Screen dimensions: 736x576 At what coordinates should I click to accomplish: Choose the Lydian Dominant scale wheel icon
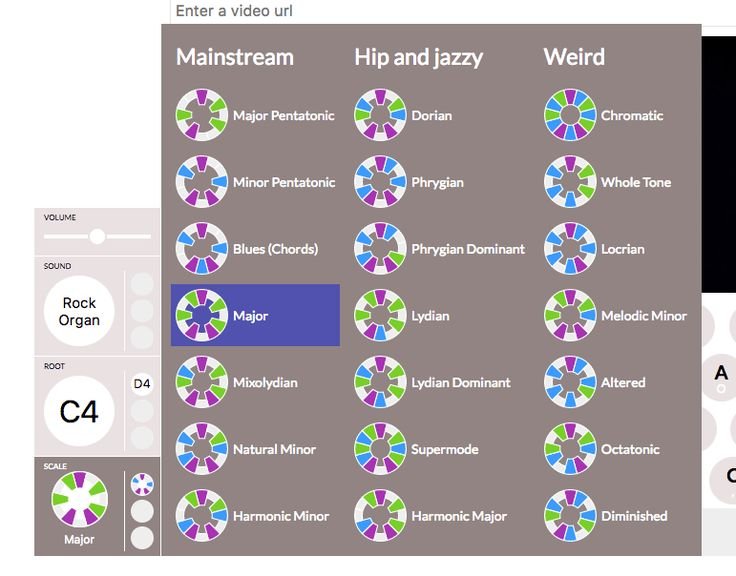[x=380, y=382]
